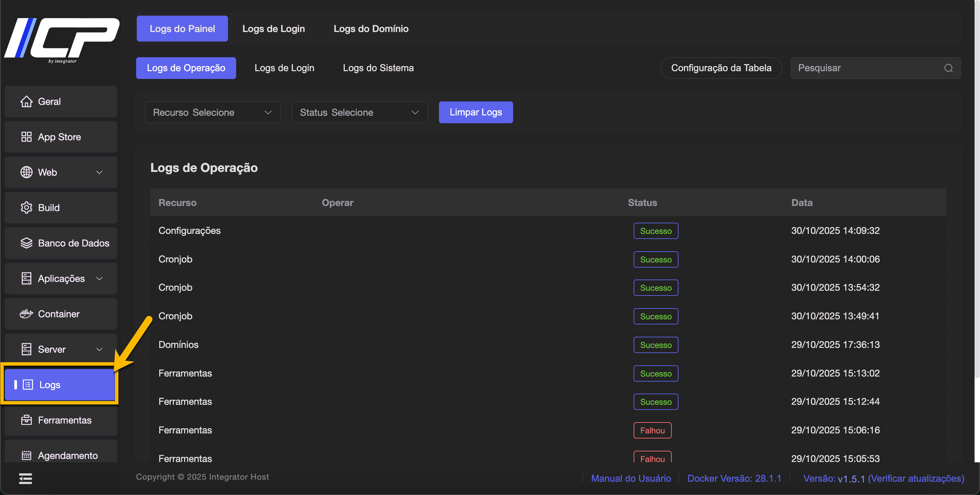Switch to Logs do Domínio tab
980x495 pixels.
371,29
